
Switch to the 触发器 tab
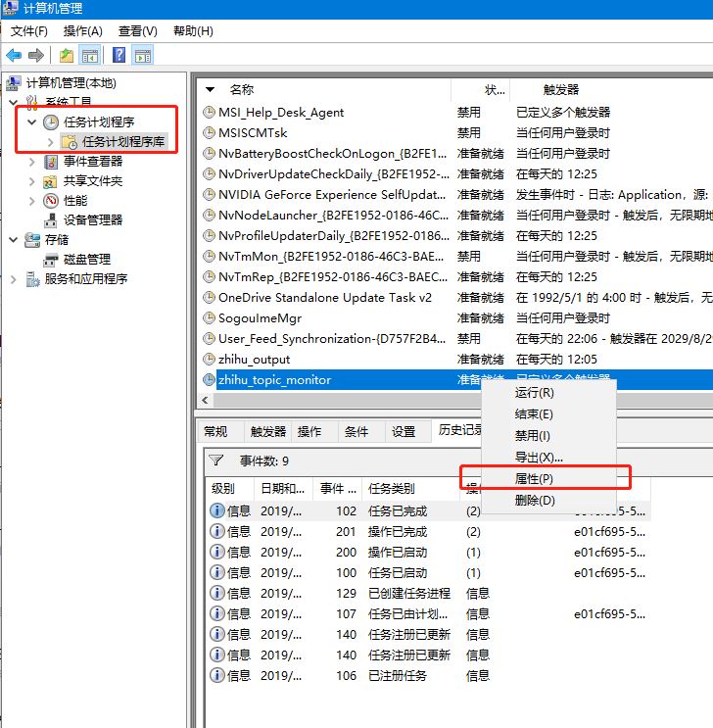click(268, 431)
